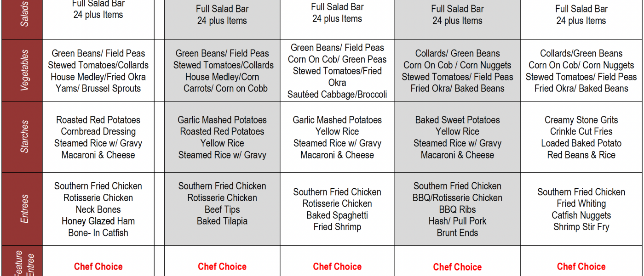
Task: Select the Cornbread Dressing starch
Action: (98, 131)
